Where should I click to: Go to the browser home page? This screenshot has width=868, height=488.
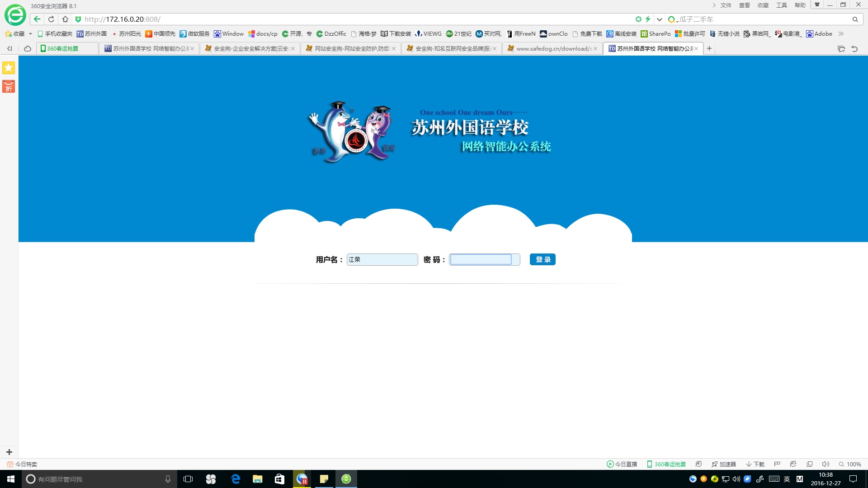pos(65,19)
